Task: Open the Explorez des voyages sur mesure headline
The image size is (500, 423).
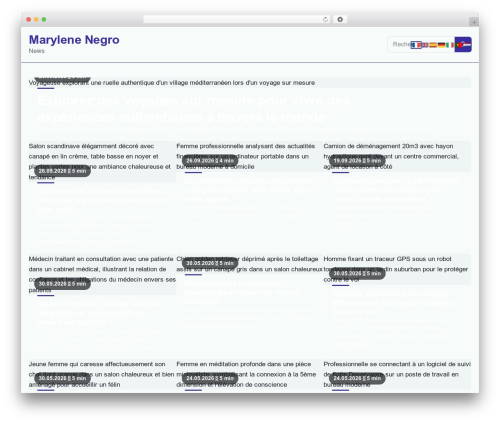Action: pyautogui.click(x=194, y=109)
